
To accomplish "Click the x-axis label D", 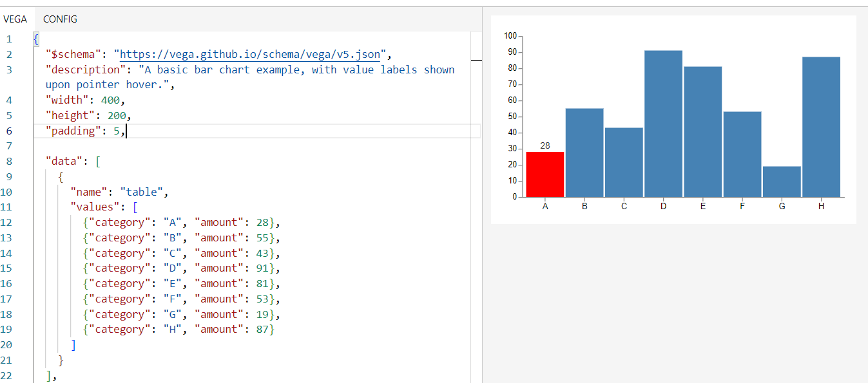I will [664, 207].
